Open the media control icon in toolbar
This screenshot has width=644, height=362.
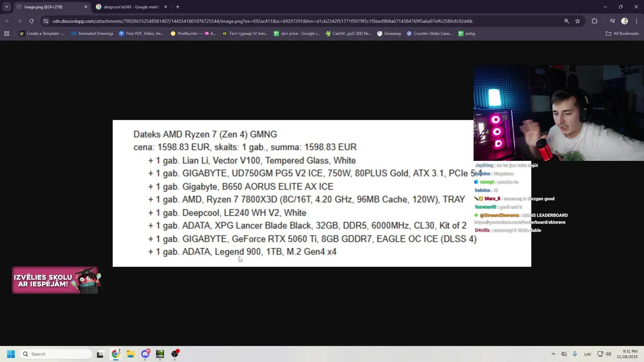pyautogui.click(x=612, y=21)
